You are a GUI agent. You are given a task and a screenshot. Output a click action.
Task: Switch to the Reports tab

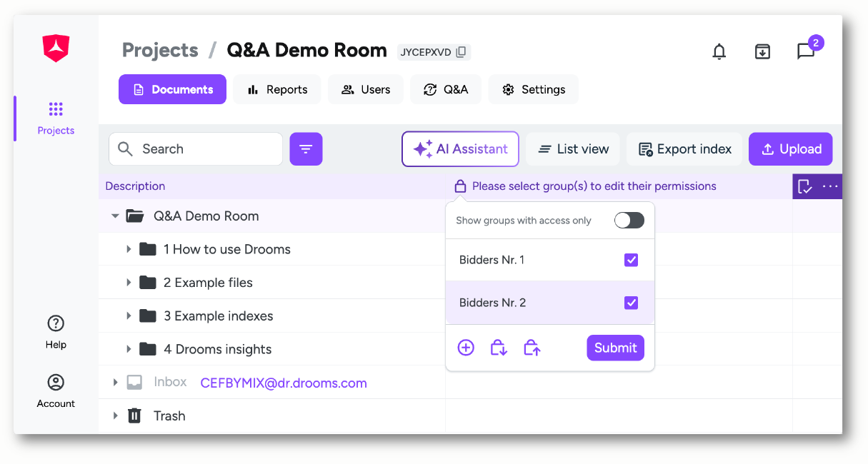point(277,89)
